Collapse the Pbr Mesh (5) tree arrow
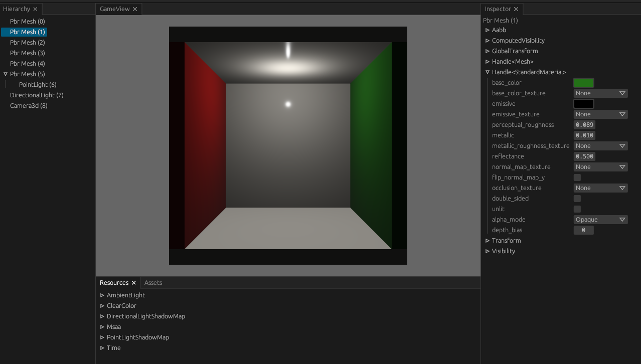Viewport: 641px width, 364px height. 6,74
